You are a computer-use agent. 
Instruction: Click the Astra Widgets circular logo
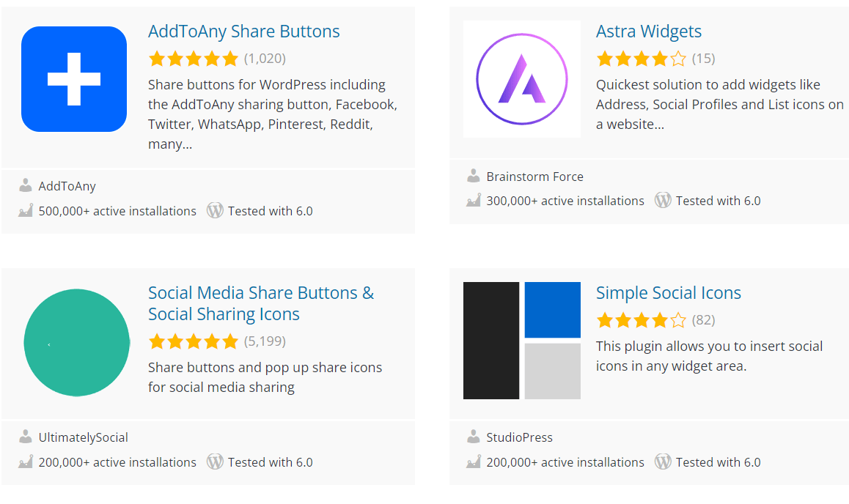click(521, 78)
